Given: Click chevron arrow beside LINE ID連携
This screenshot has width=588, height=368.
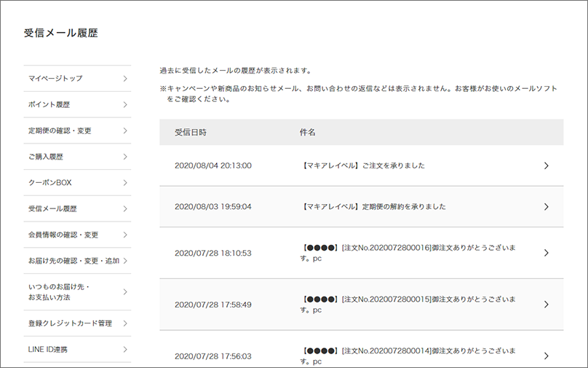Looking at the screenshot, I should click(125, 350).
